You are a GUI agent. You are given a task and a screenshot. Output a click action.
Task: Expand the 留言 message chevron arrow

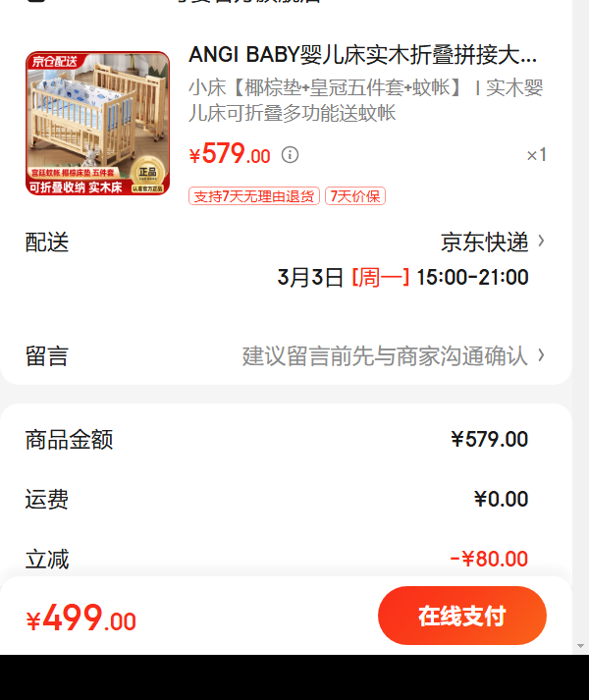541,355
